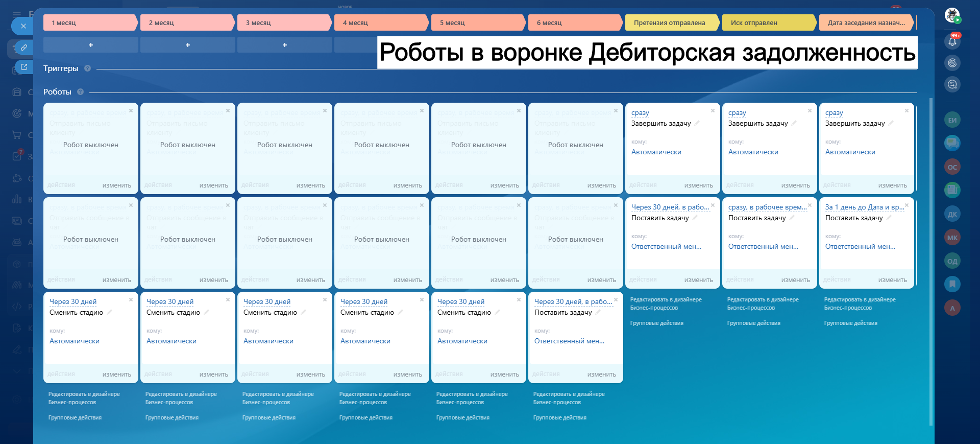Open Ответственный мен... selector in 6 месяц column
The width and height of the screenshot is (980, 444).
pyautogui.click(x=569, y=341)
